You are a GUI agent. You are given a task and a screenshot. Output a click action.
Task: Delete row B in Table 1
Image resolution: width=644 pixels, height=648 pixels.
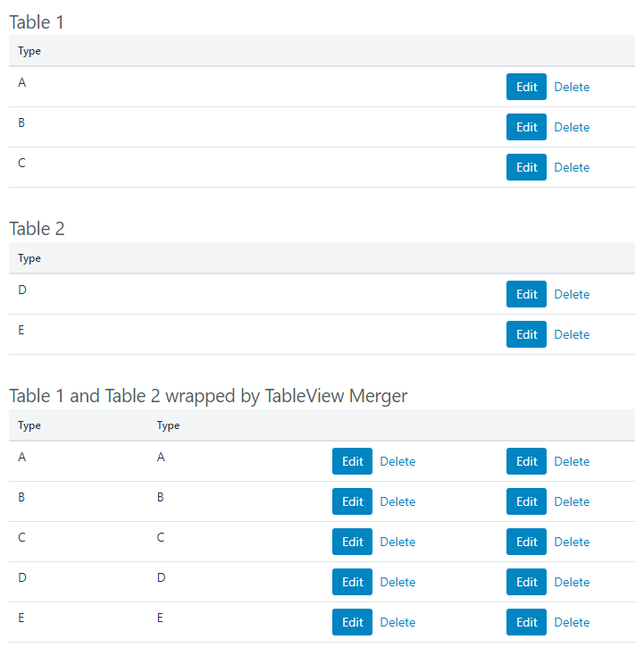tap(572, 127)
